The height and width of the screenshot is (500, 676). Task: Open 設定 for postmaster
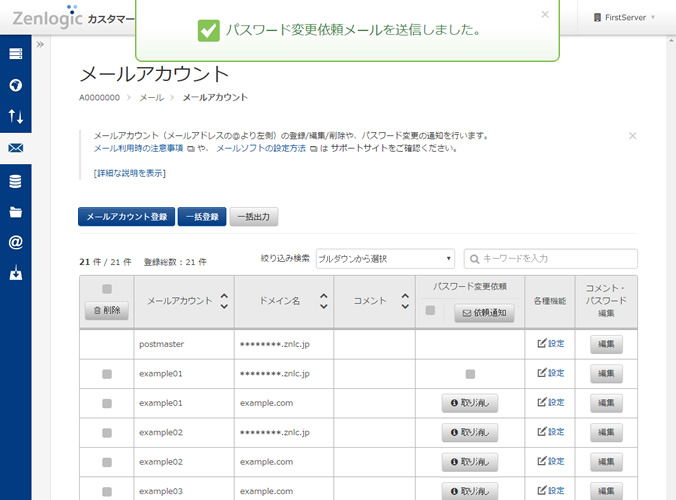551,344
